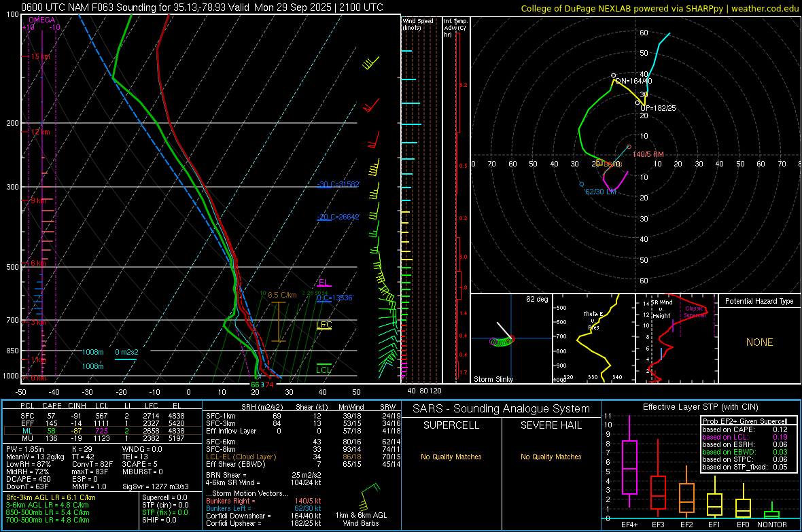Click the yellow 'LFC' marker
The width and height of the screenshot is (802, 532).
pos(324,325)
